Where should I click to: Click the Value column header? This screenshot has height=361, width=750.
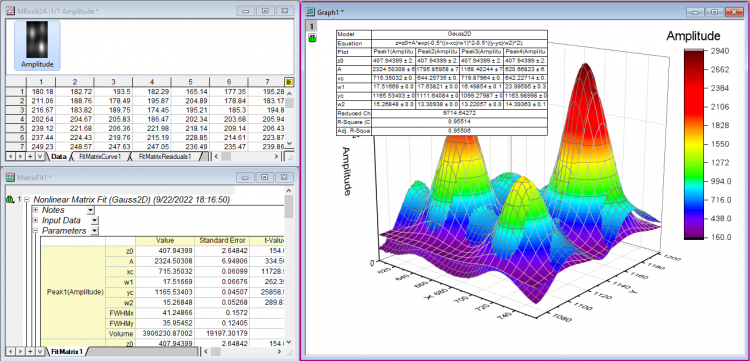[x=165, y=241]
